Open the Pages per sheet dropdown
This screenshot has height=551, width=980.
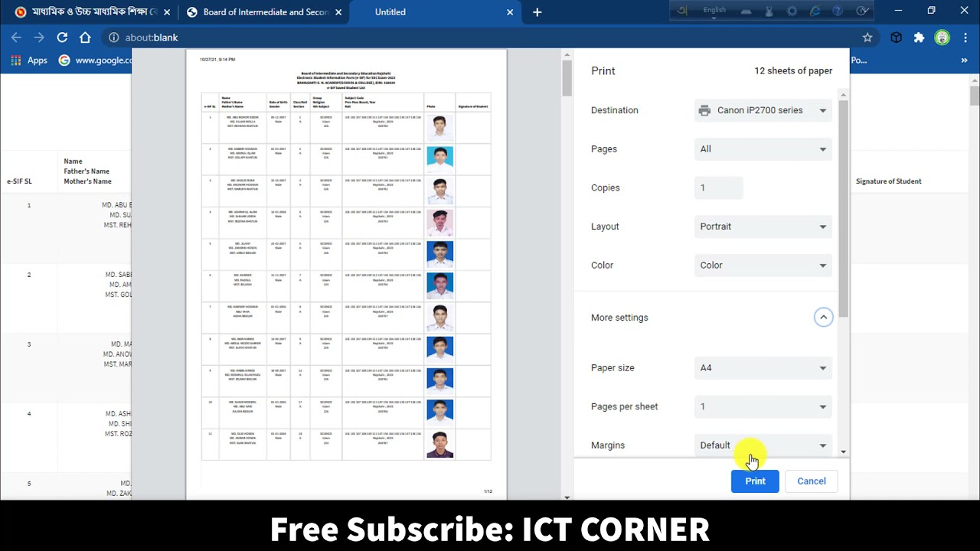763,407
